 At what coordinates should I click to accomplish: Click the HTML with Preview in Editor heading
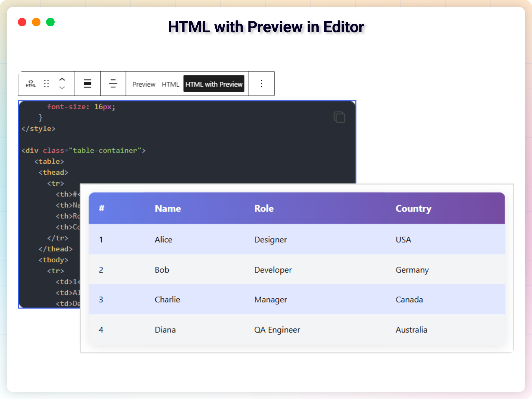pos(266,27)
